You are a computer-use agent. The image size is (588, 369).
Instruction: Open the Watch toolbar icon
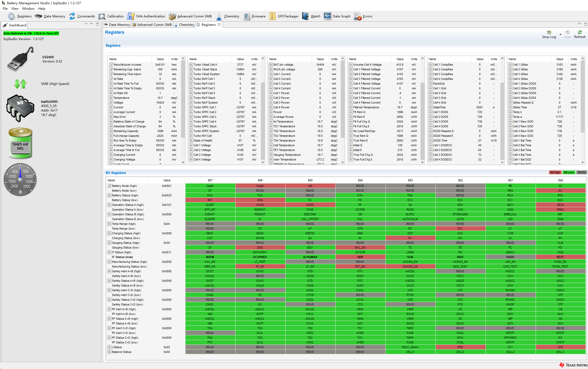[311, 16]
